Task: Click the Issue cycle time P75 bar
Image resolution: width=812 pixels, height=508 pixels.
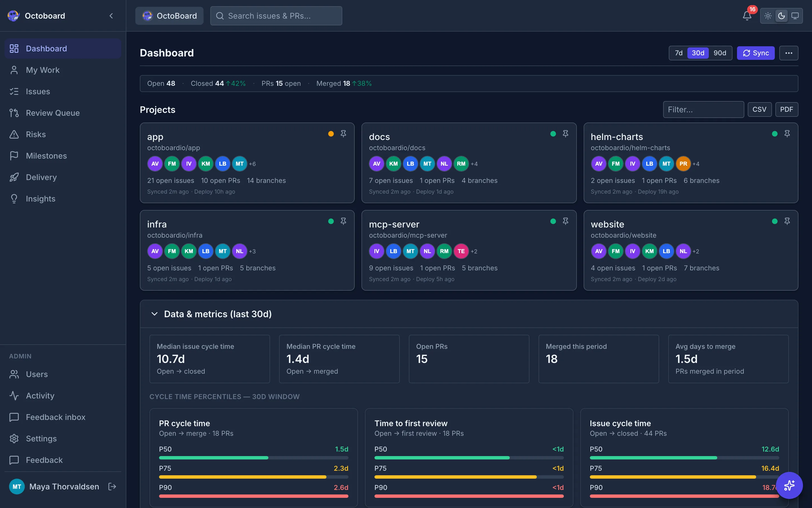Action: (684, 477)
